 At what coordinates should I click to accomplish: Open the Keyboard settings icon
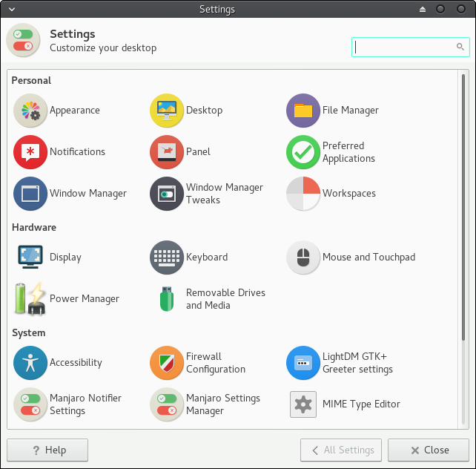pyautogui.click(x=167, y=258)
